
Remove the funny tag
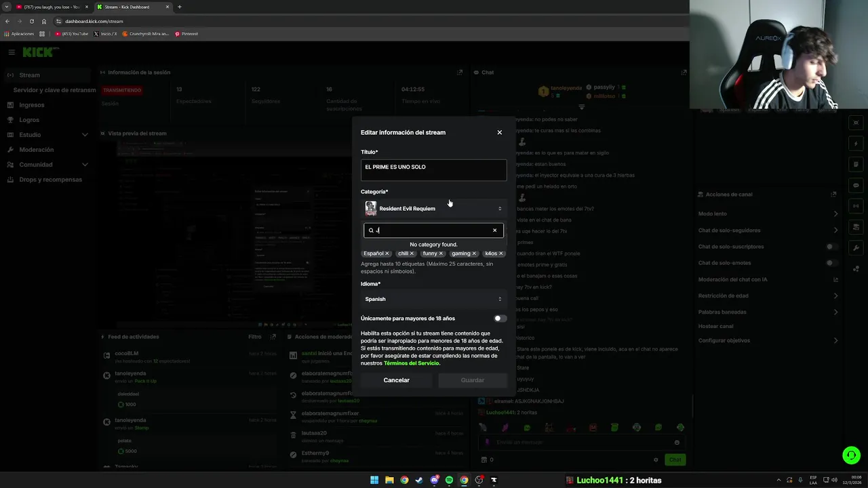point(441,253)
